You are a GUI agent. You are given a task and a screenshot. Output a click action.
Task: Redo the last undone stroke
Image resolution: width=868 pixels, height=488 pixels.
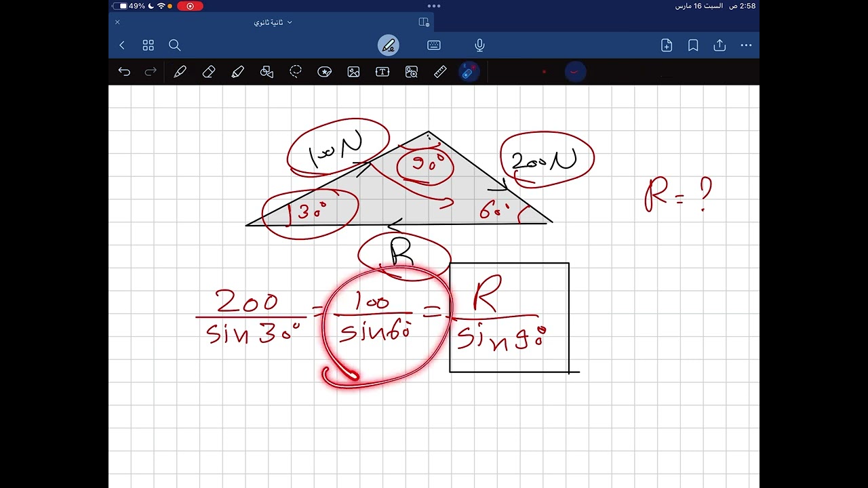[151, 71]
